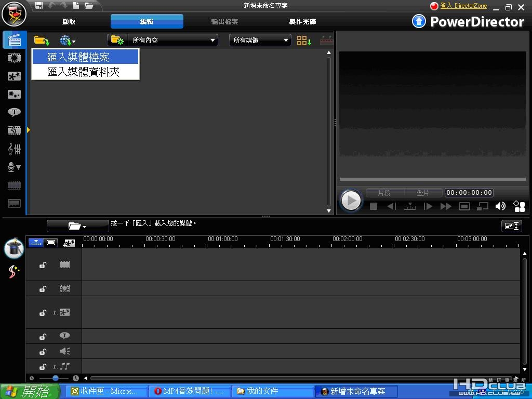Click the 00:01:00:00 mark on timeline ruler
The image size is (532, 399).
pos(222,239)
